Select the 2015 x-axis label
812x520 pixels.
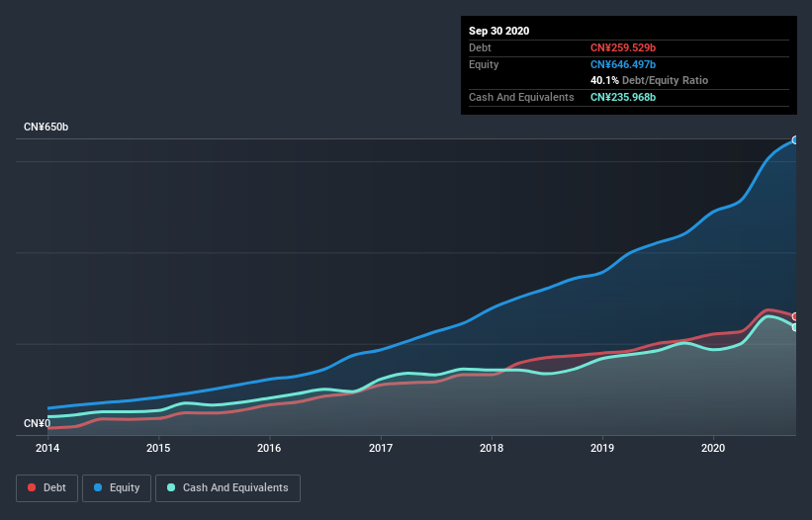pyautogui.click(x=158, y=448)
